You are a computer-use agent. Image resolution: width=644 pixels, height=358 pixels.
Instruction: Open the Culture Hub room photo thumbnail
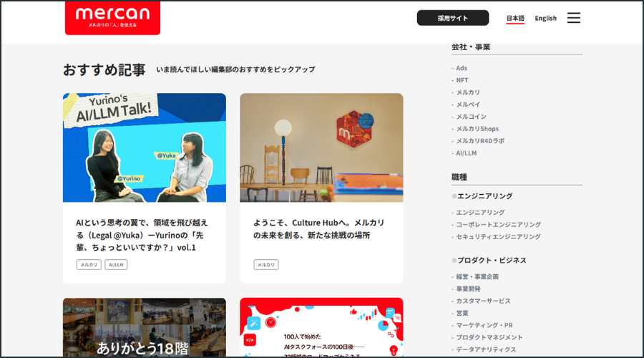[x=321, y=147]
